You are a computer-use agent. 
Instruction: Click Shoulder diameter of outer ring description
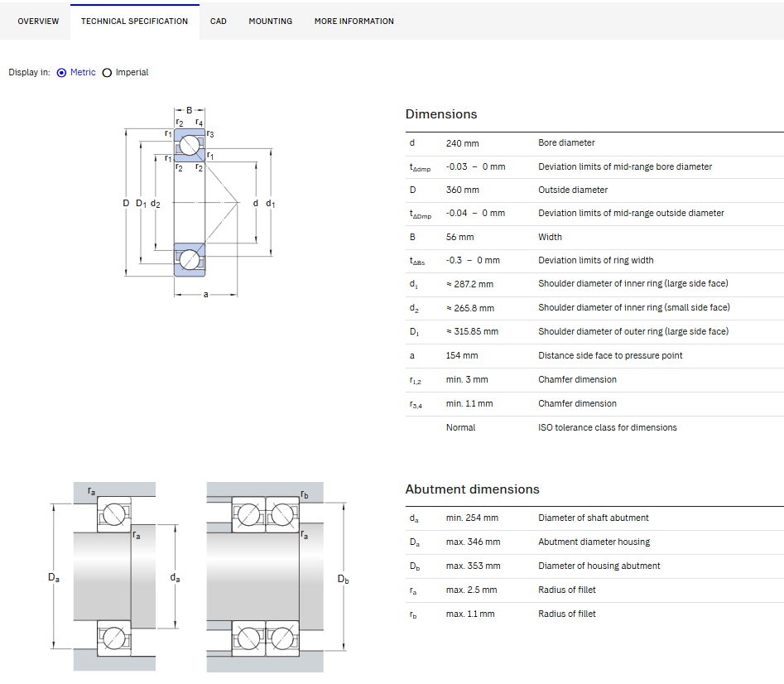click(x=633, y=331)
